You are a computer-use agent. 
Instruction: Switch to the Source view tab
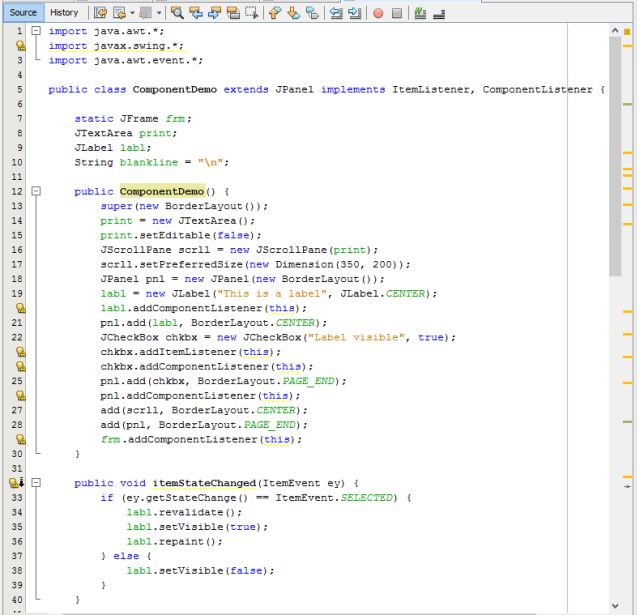pos(23,12)
